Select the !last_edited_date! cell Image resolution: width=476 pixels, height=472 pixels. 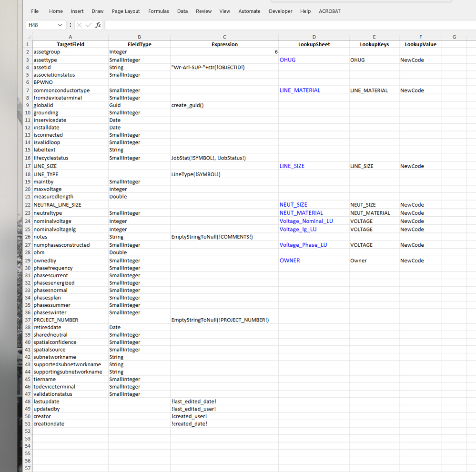coord(224,402)
